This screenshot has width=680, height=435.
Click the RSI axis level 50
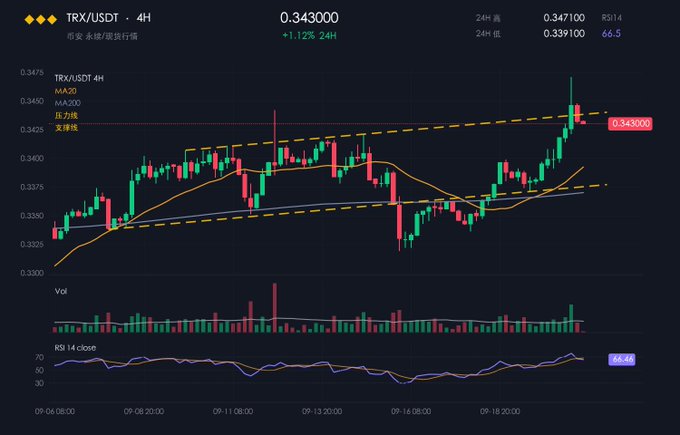point(39,370)
